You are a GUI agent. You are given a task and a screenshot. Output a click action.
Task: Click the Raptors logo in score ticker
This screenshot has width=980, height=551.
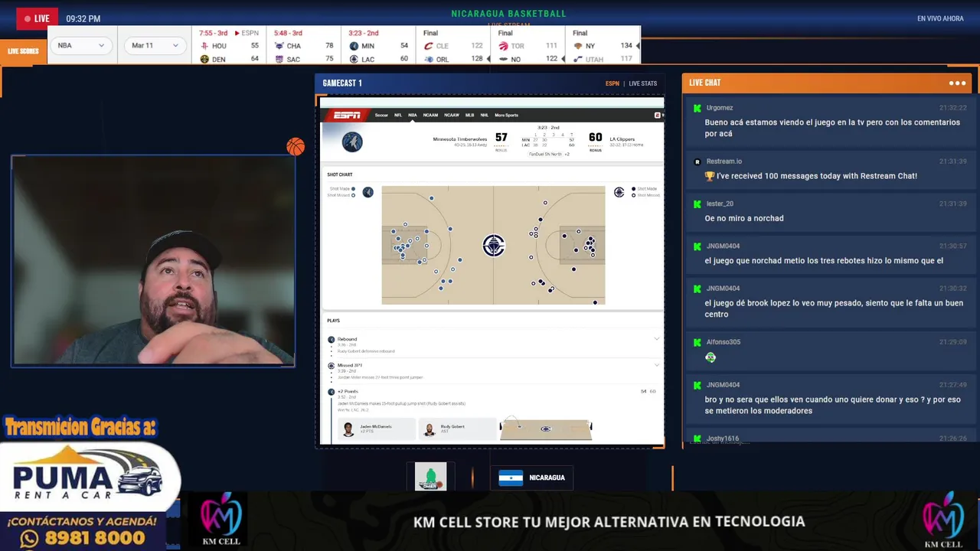(x=503, y=46)
